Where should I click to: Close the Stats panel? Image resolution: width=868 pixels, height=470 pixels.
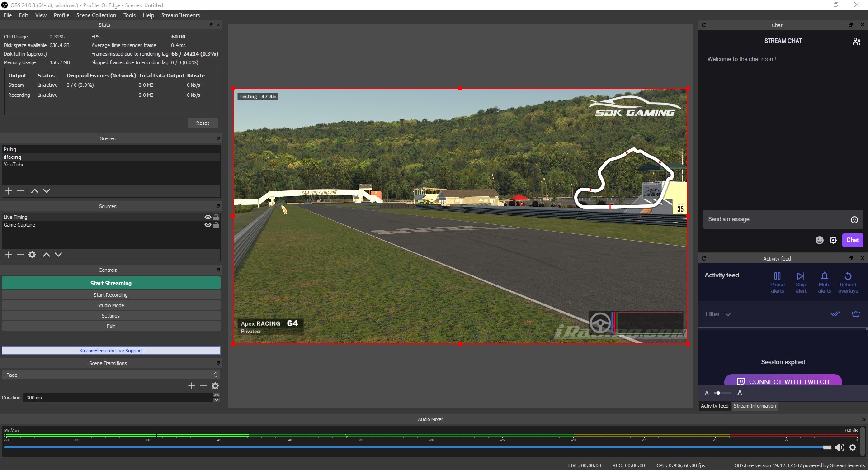tap(218, 25)
